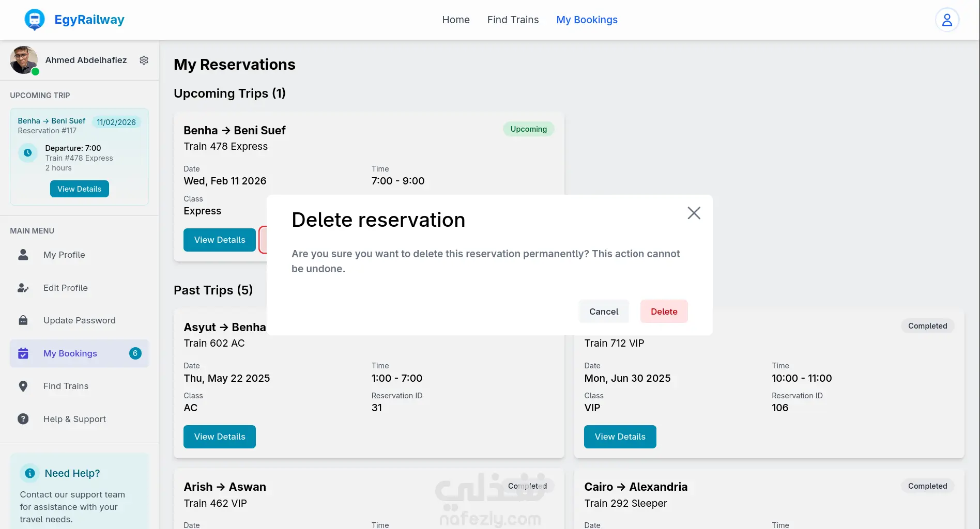Click the Need Help info icon
Image resolution: width=980 pixels, height=529 pixels.
[30, 473]
